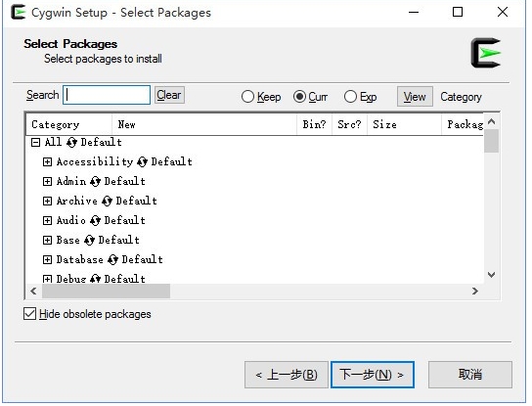Screen dimensions: 532x406
Task: Click the New column header
Action: pyautogui.click(x=204, y=124)
